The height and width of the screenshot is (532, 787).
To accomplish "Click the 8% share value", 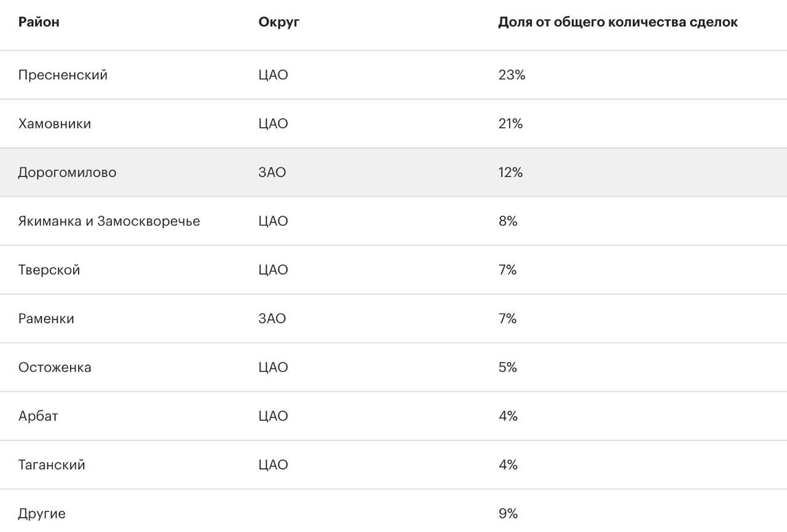I will coord(508,221).
